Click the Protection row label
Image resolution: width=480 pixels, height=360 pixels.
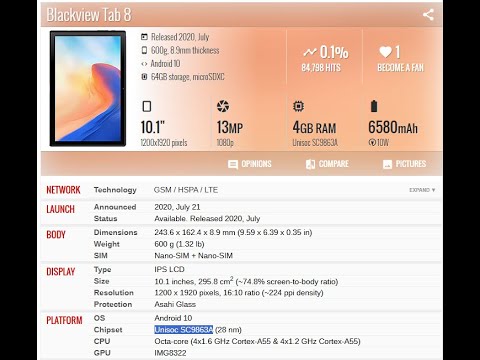point(113,304)
